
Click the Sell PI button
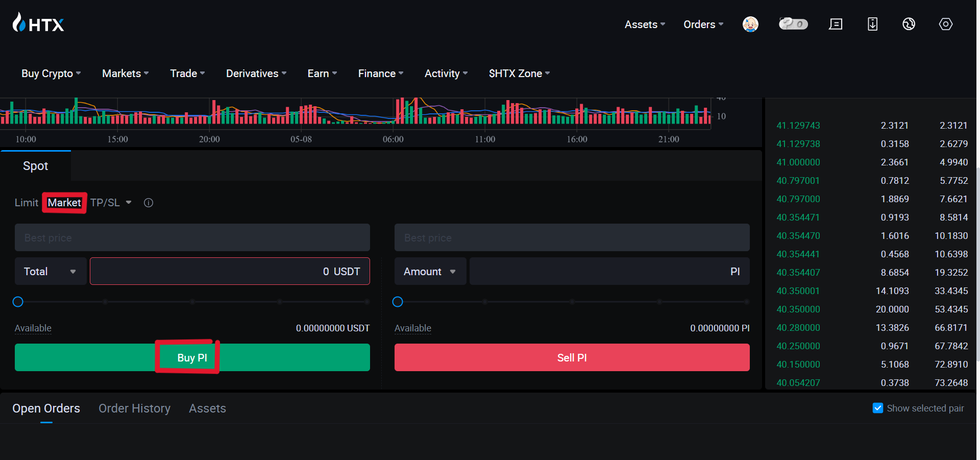[x=572, y=357]
